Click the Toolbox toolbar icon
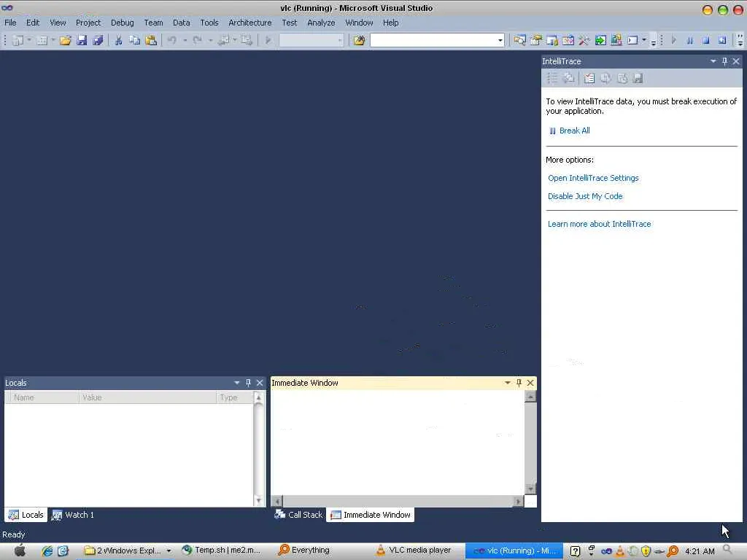Screen dimensions: 747x560 tap(584, 41)
